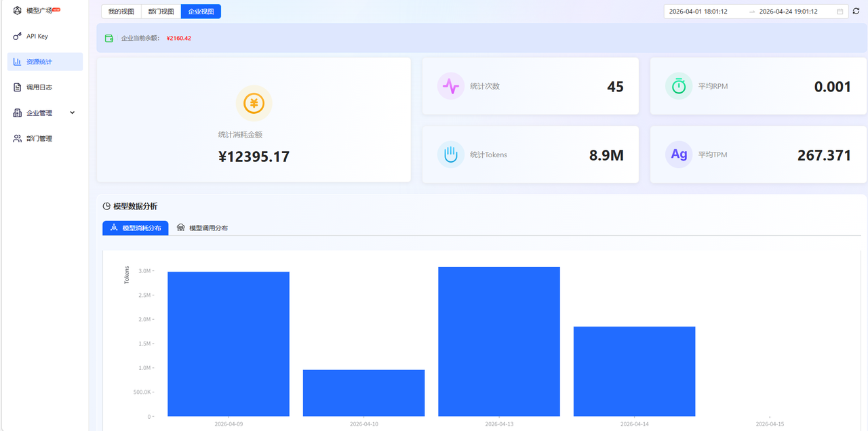
Task: Expand the 企业管理 submenu chevron
Action: coord(73,112)
